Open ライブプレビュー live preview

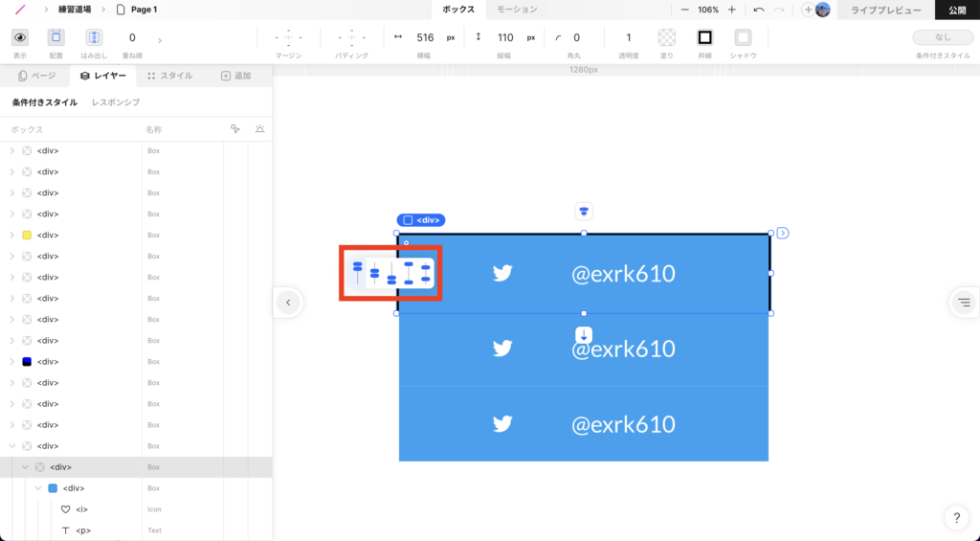coord(885,10)
